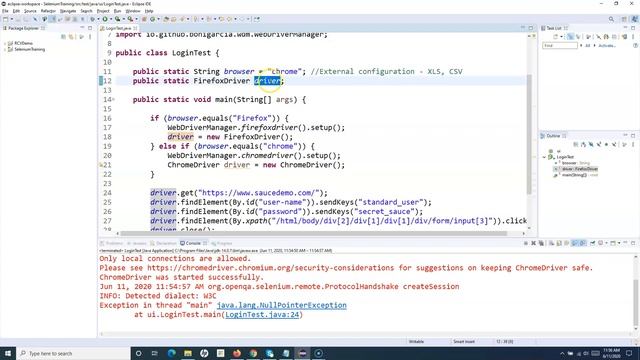
Task: Open LoginTest.java:24 link in stack trace
Action: pos(262,315)
